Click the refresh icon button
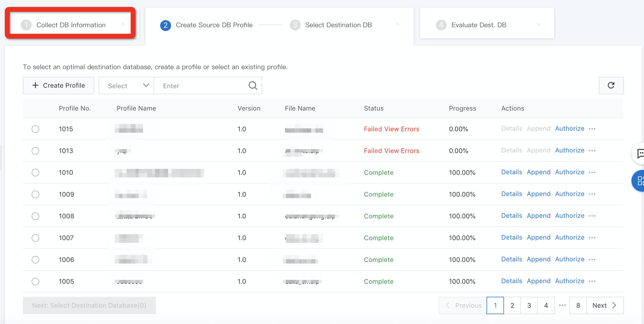Viewport: 644px width, 324px height. pos(611,85)
